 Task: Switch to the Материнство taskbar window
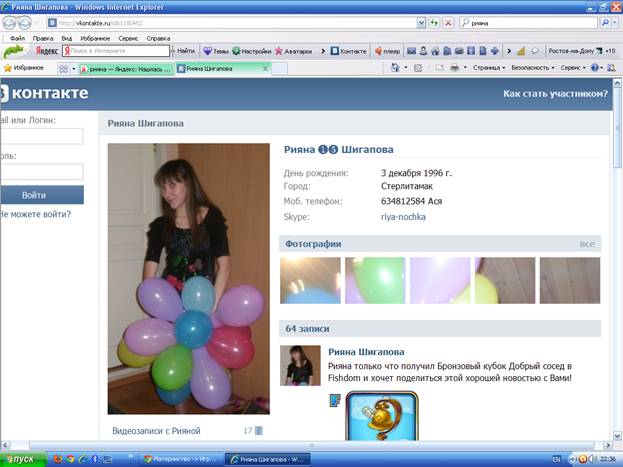tap(180, 459)
